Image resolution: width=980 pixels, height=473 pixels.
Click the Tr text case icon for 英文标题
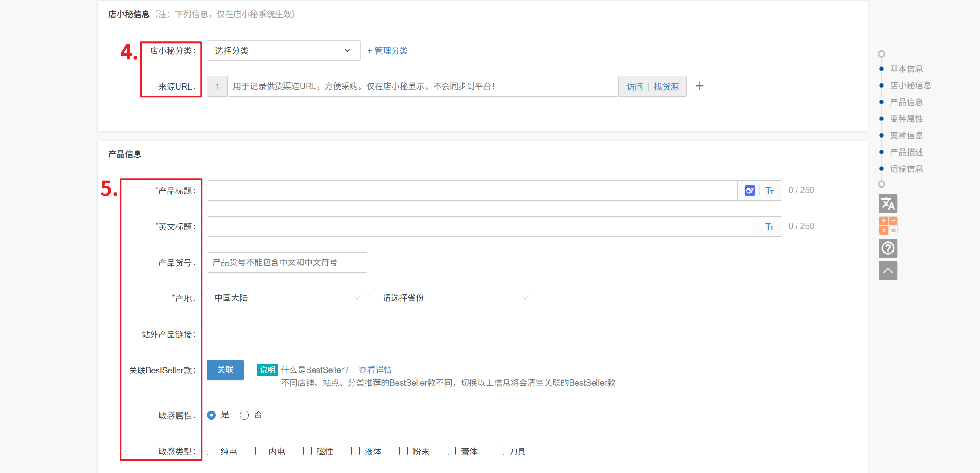pyautogui.click(x=769, y=226)
